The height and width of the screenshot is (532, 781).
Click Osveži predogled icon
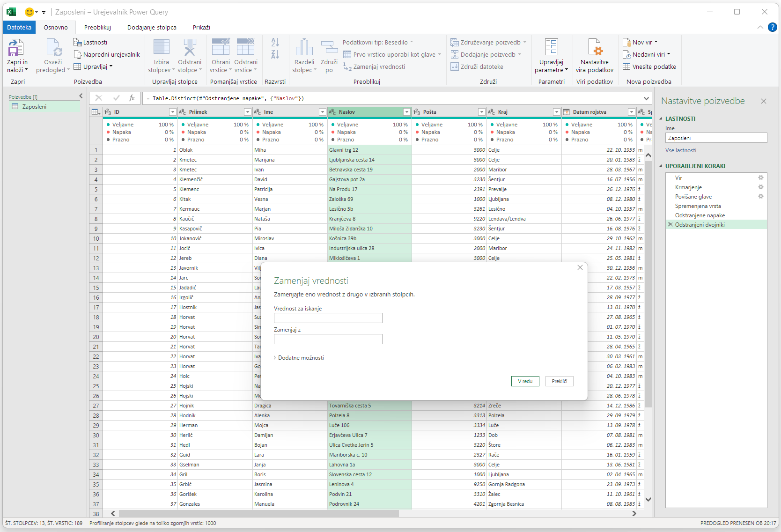click(x=53, y=48)
